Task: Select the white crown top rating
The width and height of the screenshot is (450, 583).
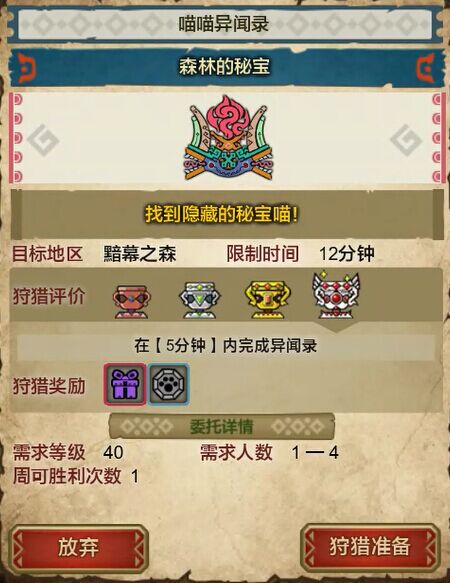Action: 336,295
